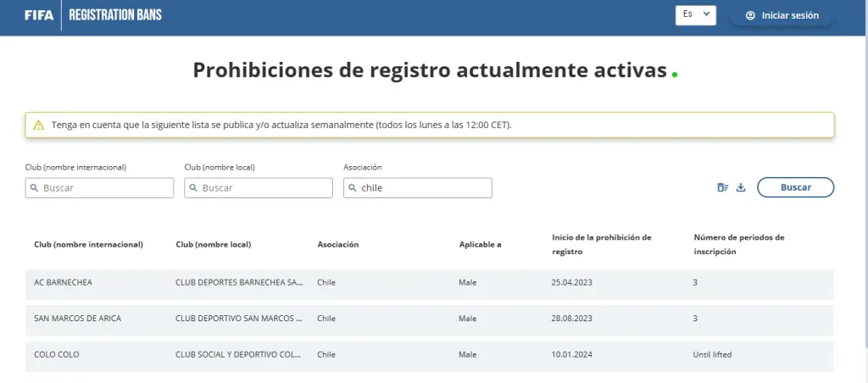Viewport: 868px width, 383px height.
Task: Click the Until lifted value
Action: pos(712,354)
